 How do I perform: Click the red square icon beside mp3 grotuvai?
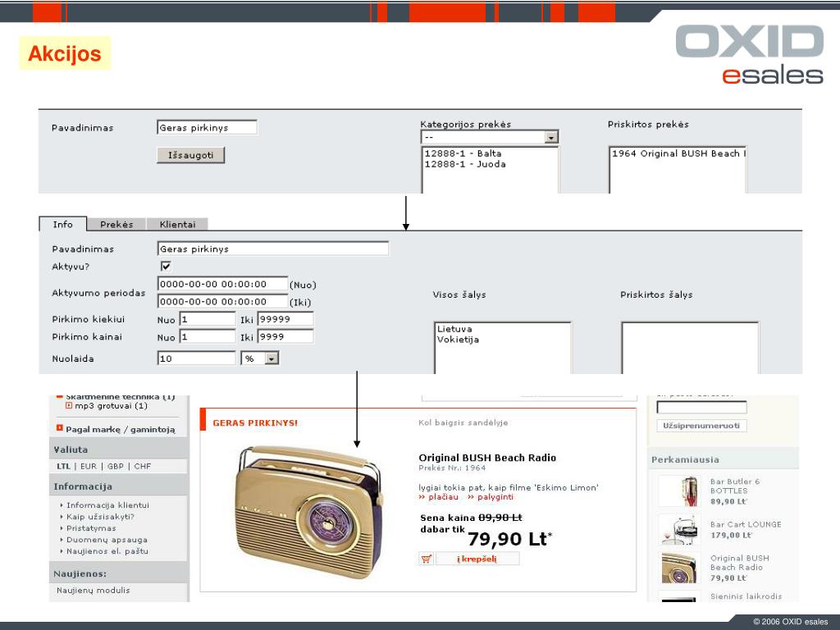[x=69, y=406]
